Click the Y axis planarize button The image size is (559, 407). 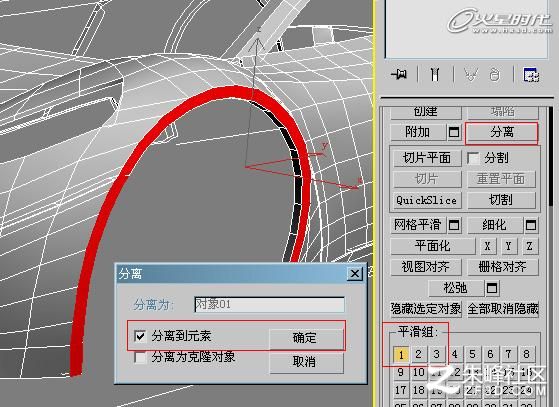coord(509,246)
